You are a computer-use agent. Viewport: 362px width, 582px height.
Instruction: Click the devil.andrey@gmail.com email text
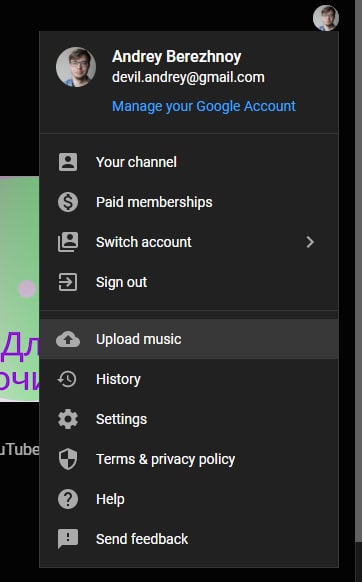[x=188, y=78]
